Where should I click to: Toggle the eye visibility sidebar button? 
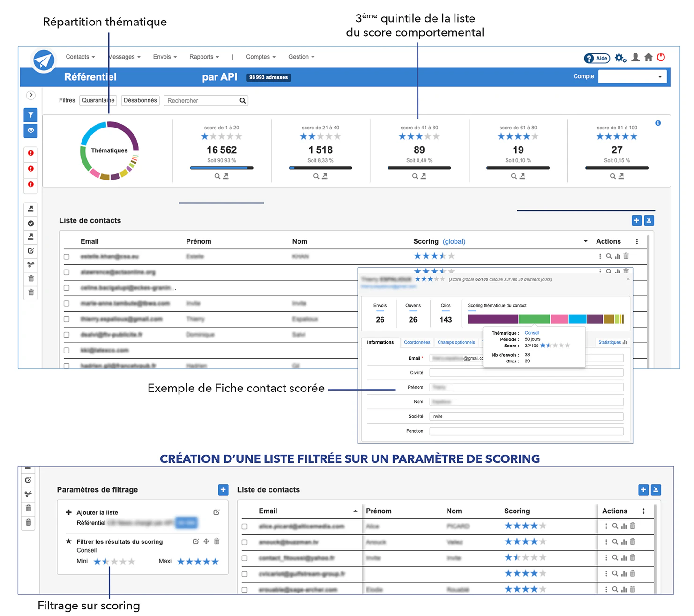point(30,131)
